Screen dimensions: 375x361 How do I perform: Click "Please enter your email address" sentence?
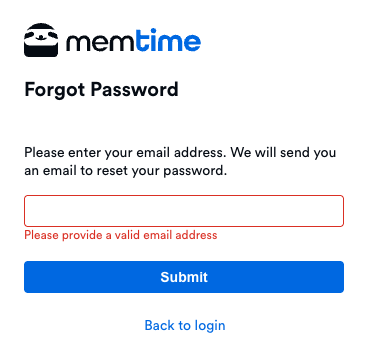[x=126, y=153]
